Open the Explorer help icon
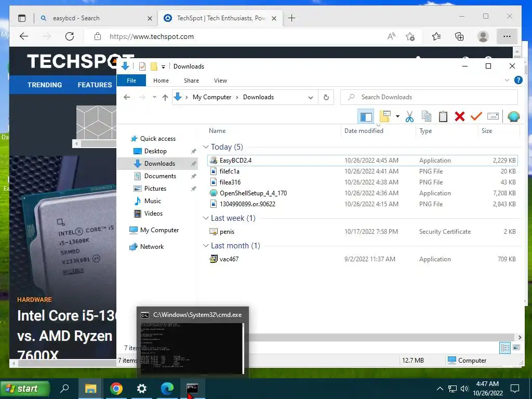 [x=518, y=80]
